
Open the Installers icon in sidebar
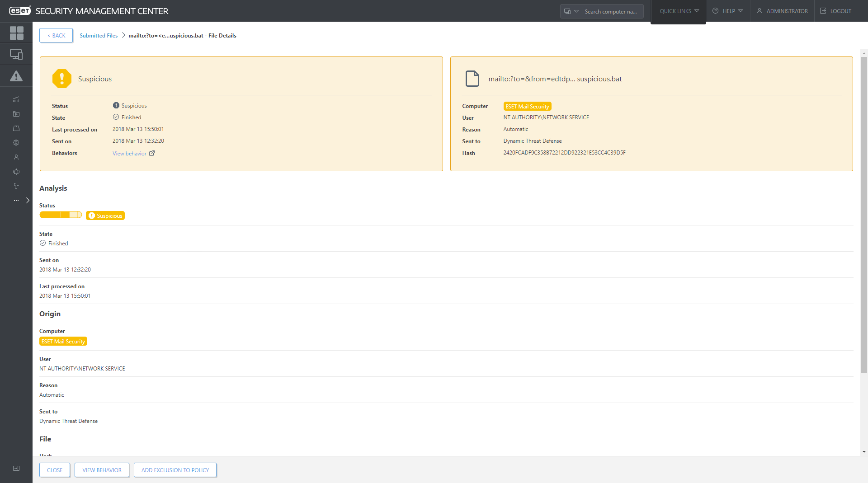16,128
